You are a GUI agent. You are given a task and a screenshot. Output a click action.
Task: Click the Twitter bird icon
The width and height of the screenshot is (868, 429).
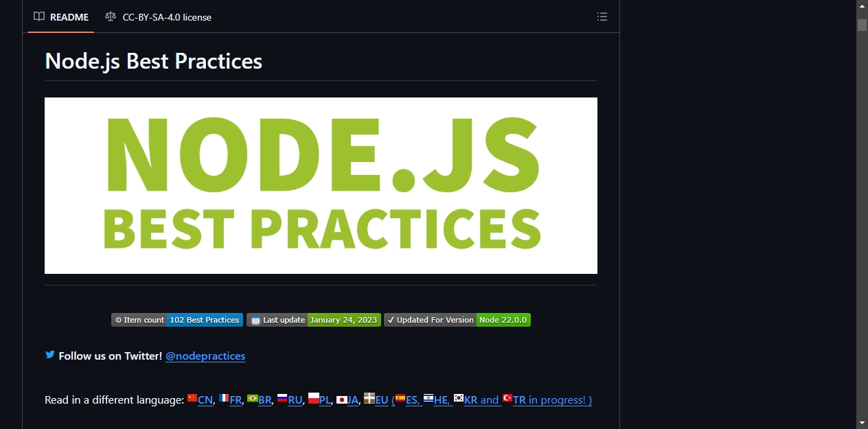click(50, 355)
